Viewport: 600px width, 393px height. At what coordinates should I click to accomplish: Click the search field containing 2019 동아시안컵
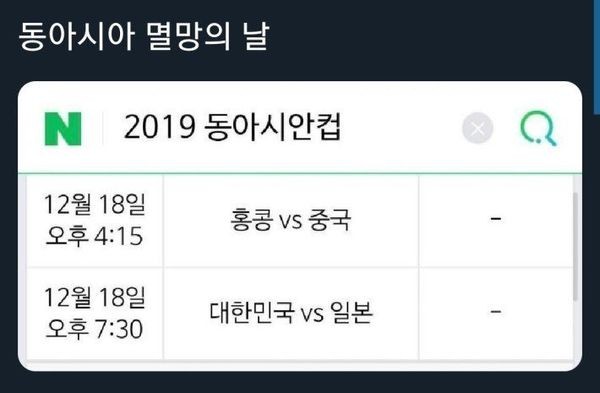pos(283,127)
